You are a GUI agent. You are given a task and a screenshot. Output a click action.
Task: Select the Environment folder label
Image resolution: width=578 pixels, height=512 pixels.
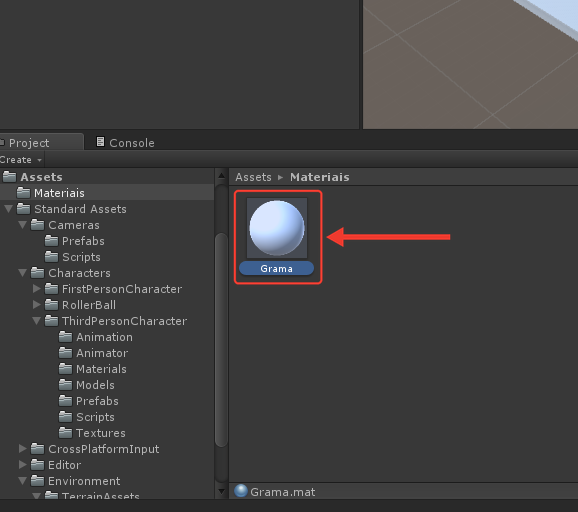(x=84, y=481)
